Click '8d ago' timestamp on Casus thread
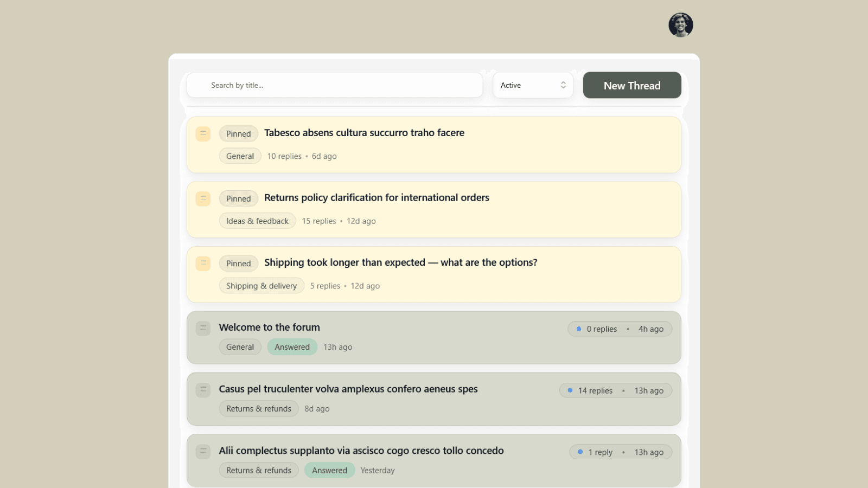 (x=317, y=409)
